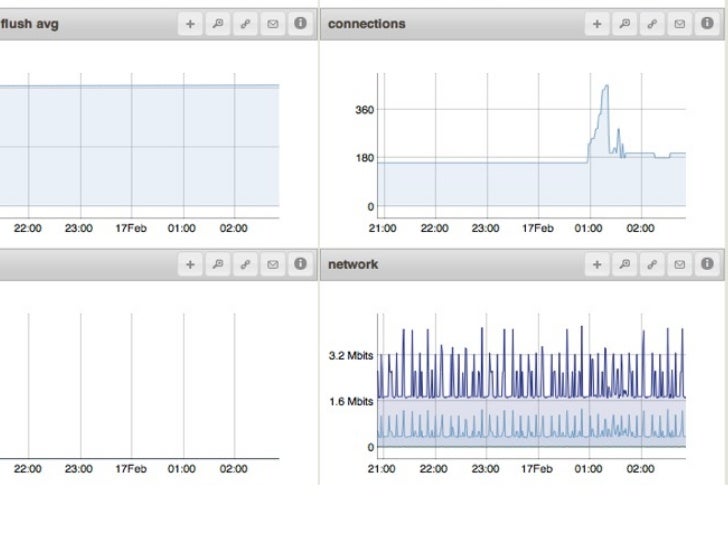Click 02:00 label under flush avg chart
Image resolution: width=728 pixels, height=546 pixels.
pyautogui.click(x=234, y=228)
